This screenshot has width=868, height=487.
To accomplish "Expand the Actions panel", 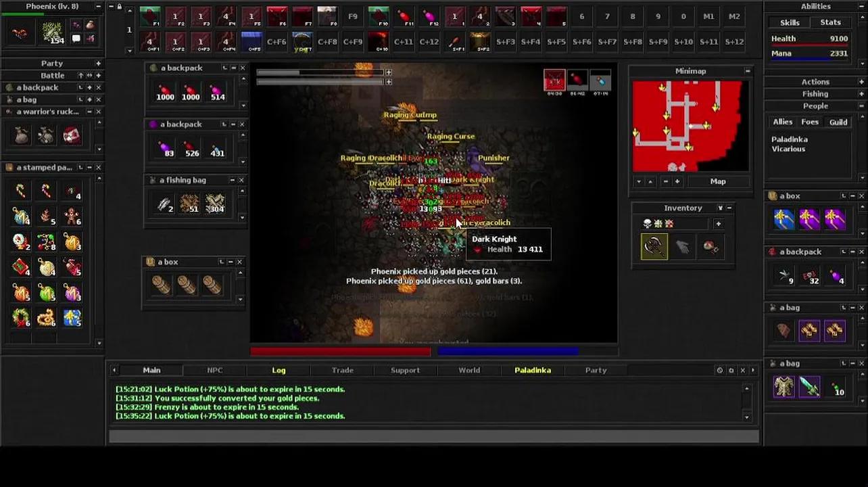I will 861,82.
